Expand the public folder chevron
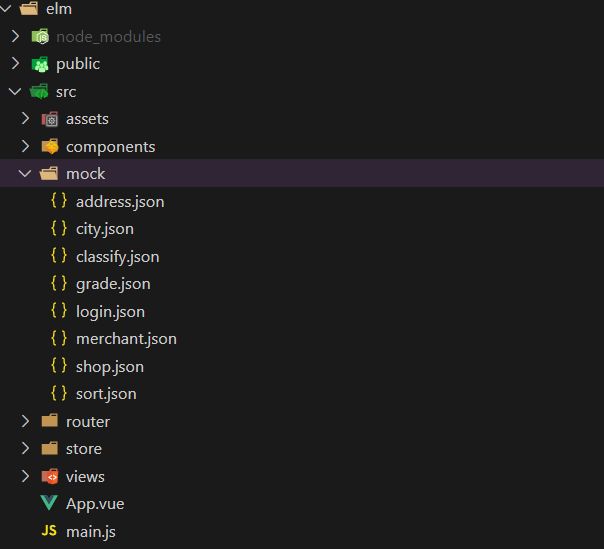 (x=15, y=64)
